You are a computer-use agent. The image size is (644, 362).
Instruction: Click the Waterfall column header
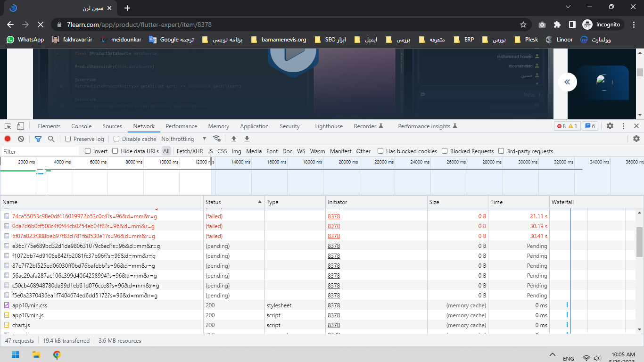pos(593,202)
